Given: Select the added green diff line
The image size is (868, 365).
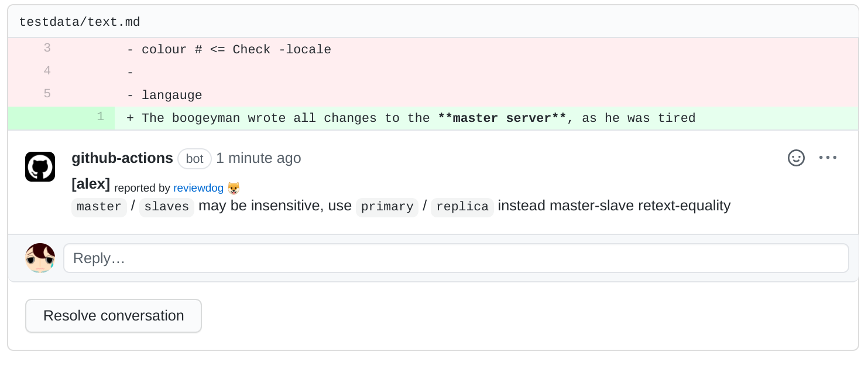Looking at the screenshot, I should (x=410, y=118).
